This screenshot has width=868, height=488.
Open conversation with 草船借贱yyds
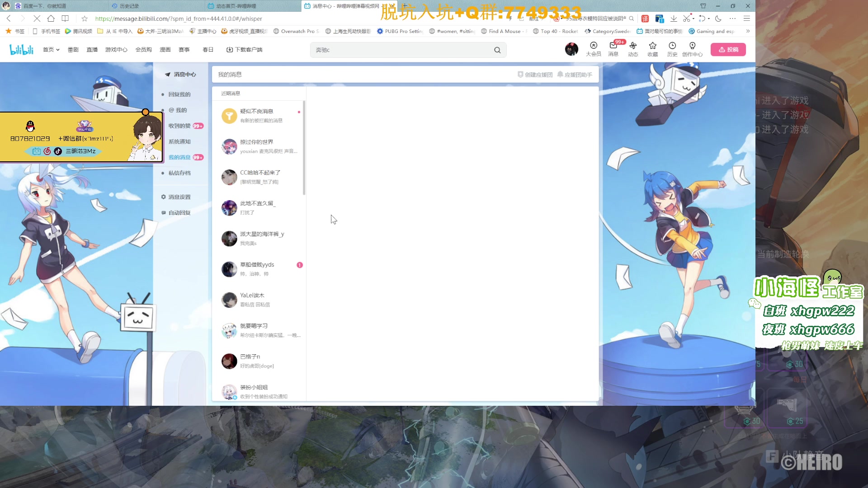click(259, 269)
